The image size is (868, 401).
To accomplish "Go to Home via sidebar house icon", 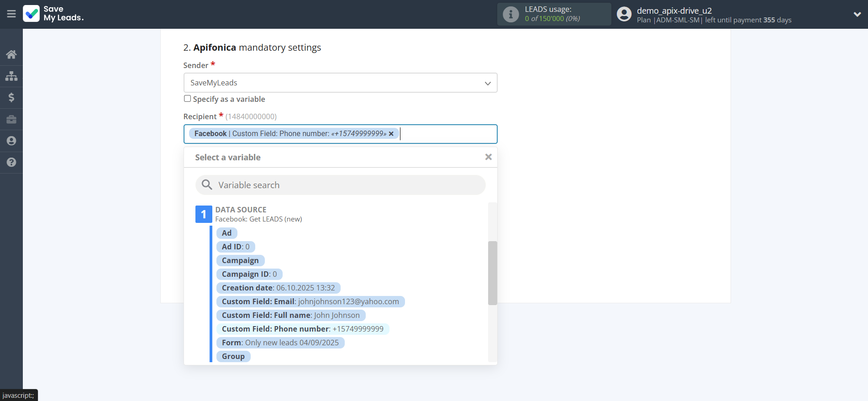I will click(11, 54).
